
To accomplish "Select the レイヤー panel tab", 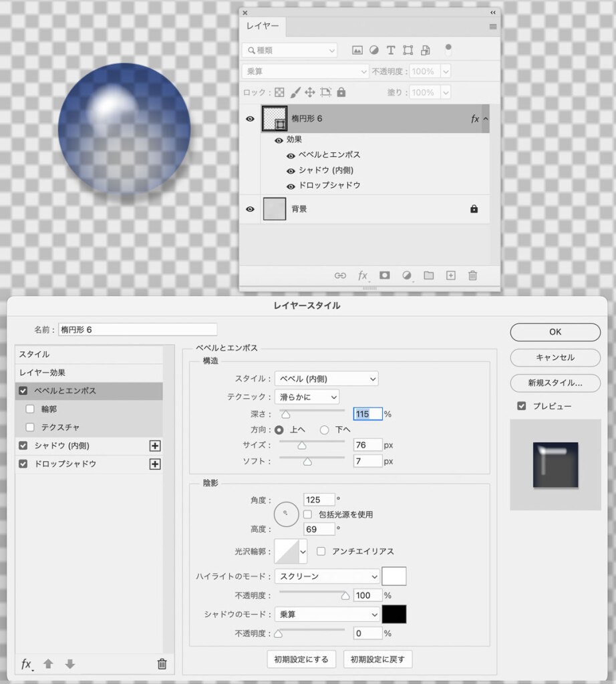I will [263, 26].
